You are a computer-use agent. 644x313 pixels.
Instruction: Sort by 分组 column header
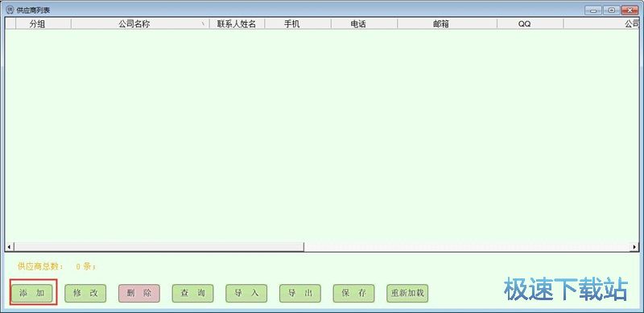click(x=43, y=24)
